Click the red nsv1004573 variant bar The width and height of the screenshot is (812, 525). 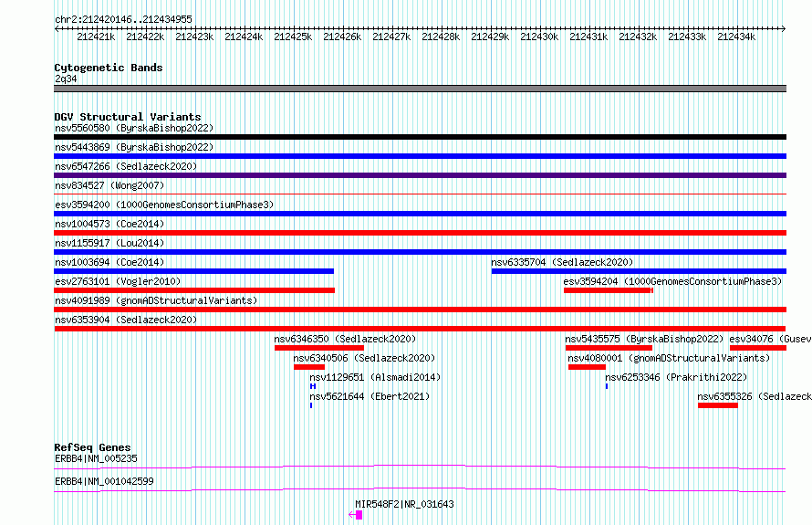[x=420, y=233]
